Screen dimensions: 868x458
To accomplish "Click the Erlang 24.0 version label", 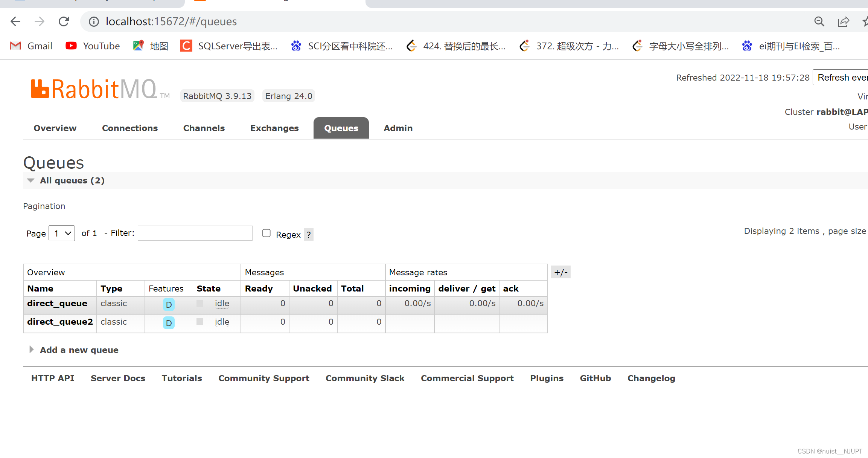I will click(289, 96).
